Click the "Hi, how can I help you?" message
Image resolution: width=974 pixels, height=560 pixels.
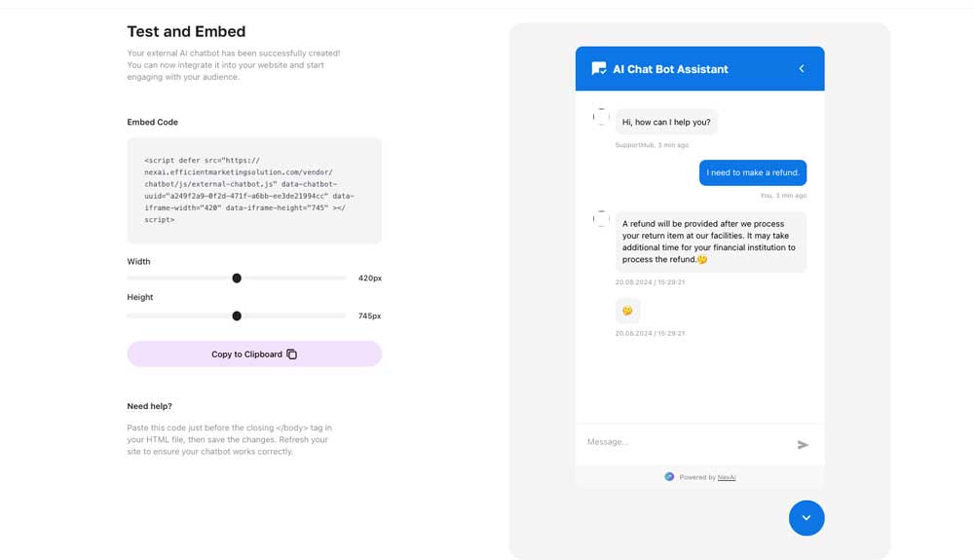[666, 123]
